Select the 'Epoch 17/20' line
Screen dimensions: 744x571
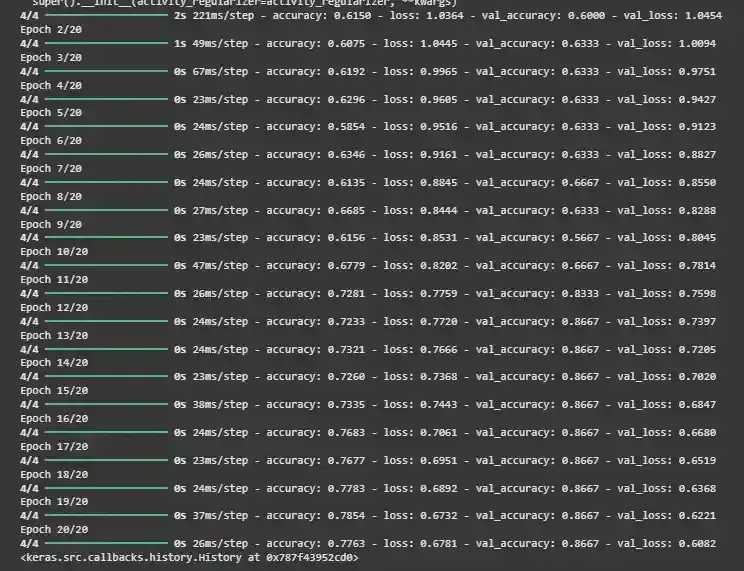[x=54, y=447]
